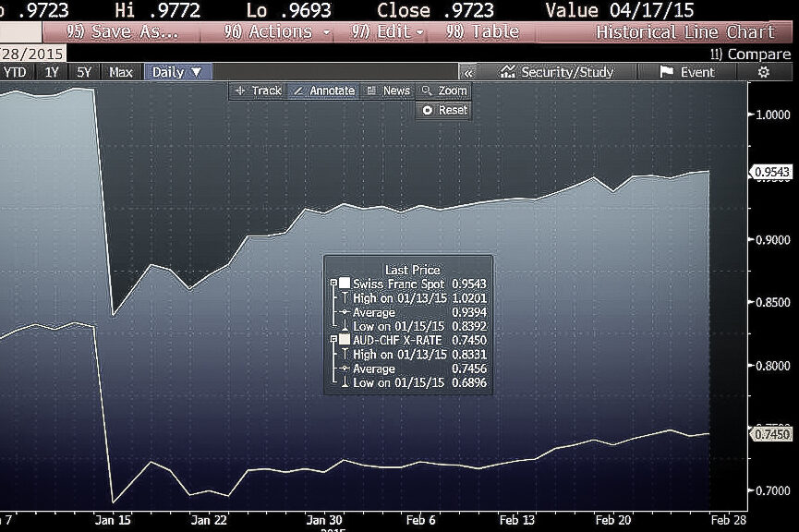Click the Zoom magnifier tool
This screenshot has height=532, width=799.
tap(443, 91)
